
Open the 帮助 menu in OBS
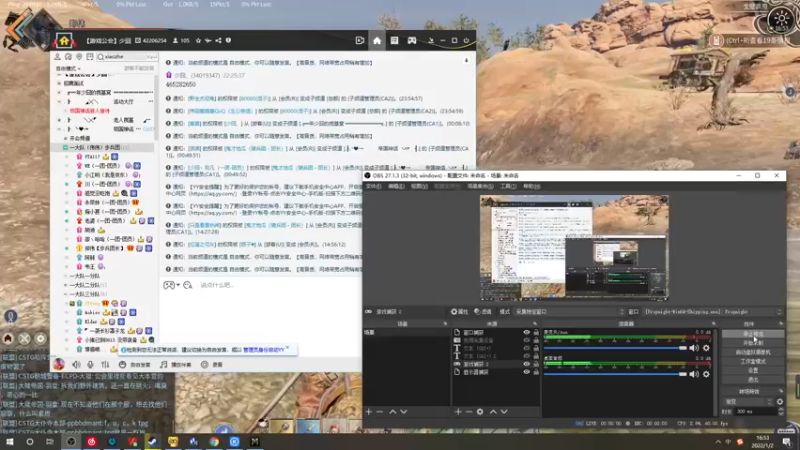coord(531,186)
